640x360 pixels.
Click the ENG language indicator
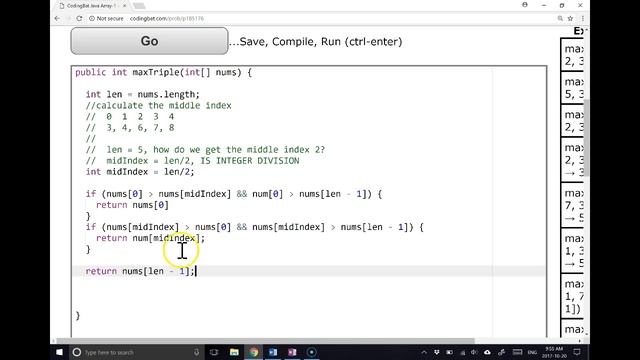point(532,352)
